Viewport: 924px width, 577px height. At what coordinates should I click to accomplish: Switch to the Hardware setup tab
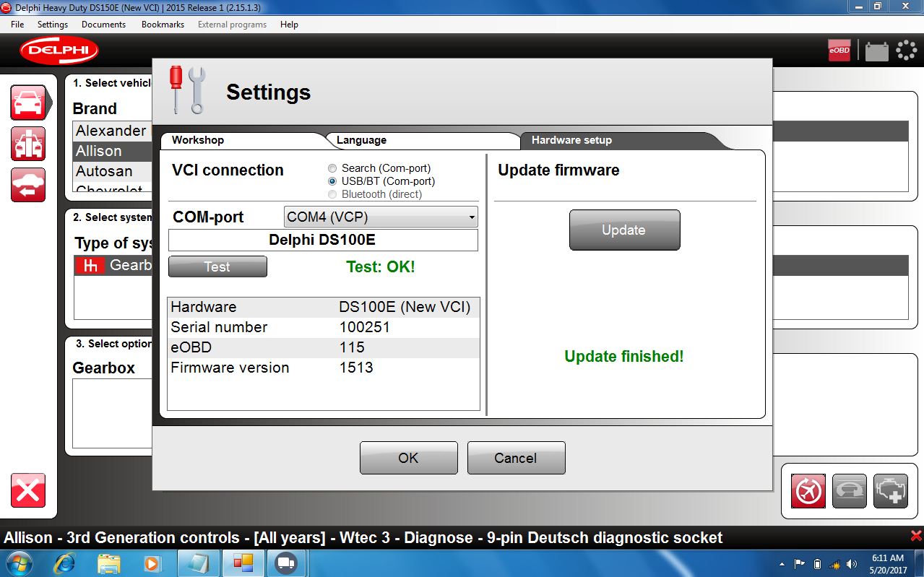(x=621, y=140)
